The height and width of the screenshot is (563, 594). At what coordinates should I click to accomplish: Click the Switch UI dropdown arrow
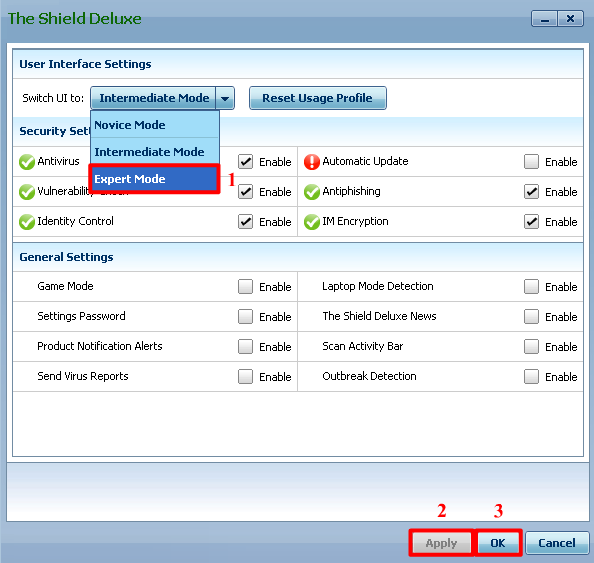click(x=225, y=98)
